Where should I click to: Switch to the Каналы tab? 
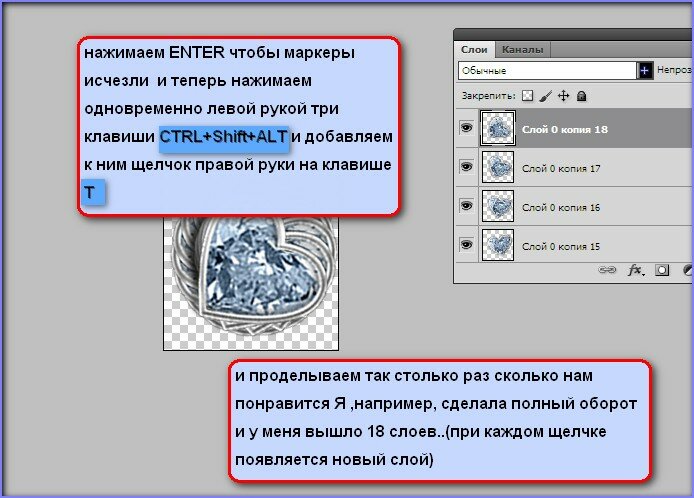pyautogui.click(x=522, y=49)
